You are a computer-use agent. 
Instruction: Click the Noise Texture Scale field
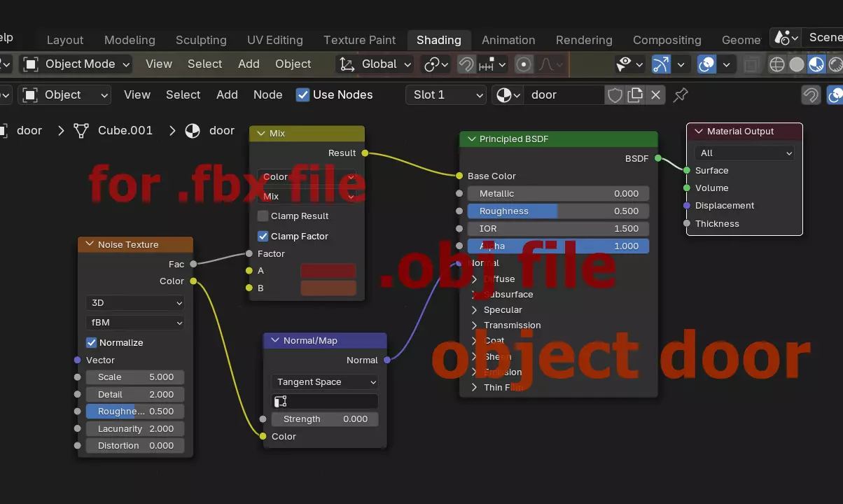(x=135, y=377)
